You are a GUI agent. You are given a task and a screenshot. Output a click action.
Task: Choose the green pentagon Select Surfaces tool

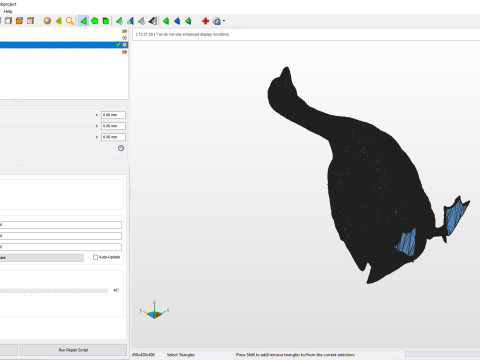pyautogui.click(x=95, y=21)
